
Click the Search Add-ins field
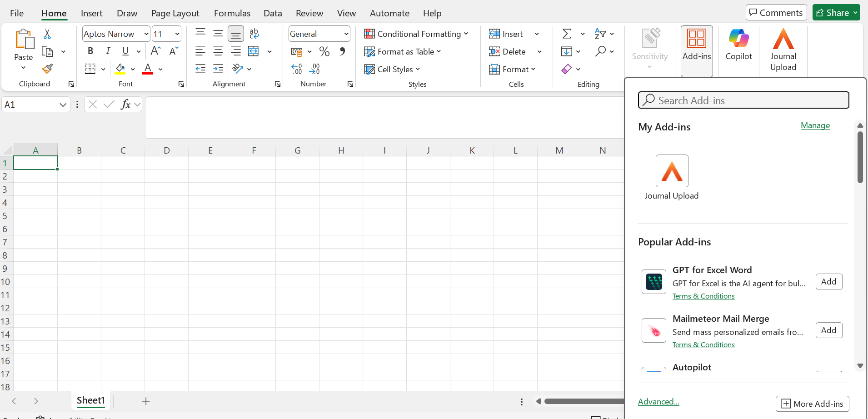click(743, 100)
